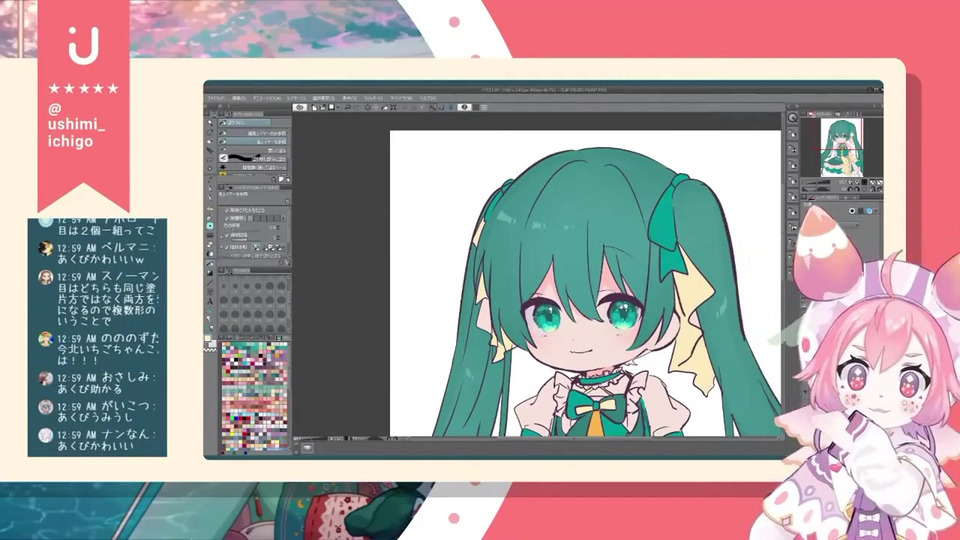The width and height of the screenshot is (960, 540).
Task: Click the blue Layer color icon in Layer Property
Action: (869, 211)
